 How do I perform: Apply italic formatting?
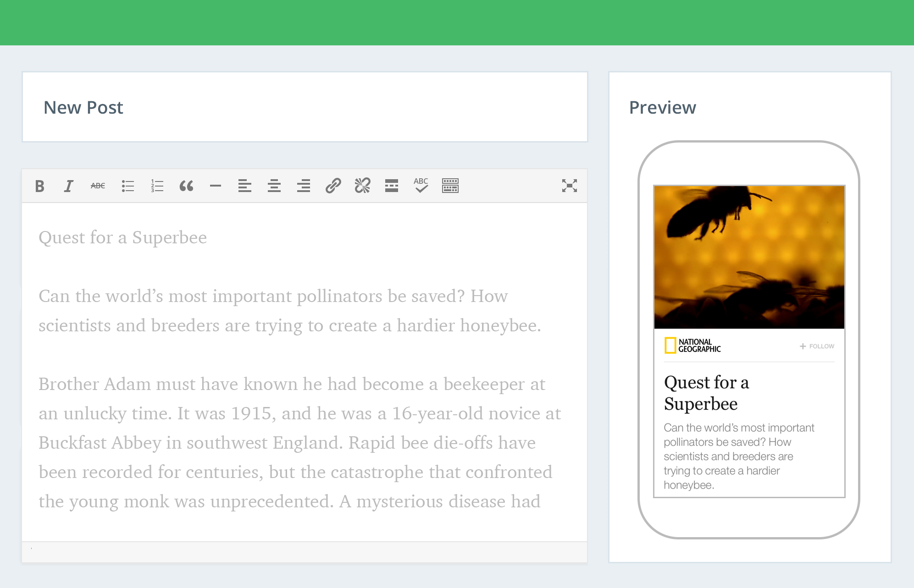68,186
